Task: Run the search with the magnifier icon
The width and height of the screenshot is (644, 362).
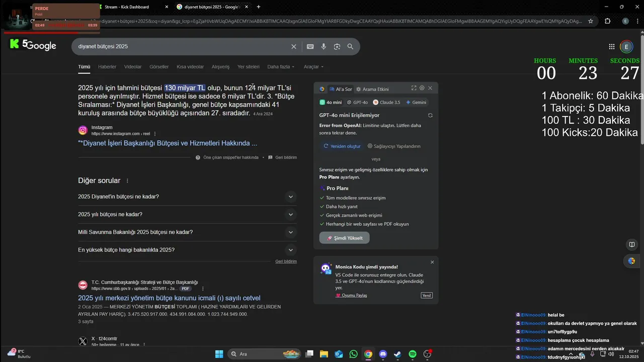Action: [350, 46]
